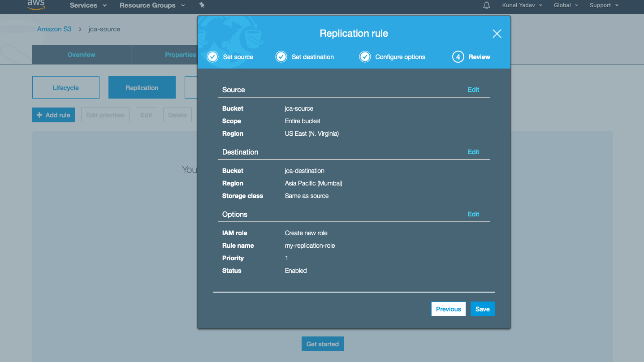Click the IAM role label
Viewport: 644px width, 362px height.
(x=235, y=233)
